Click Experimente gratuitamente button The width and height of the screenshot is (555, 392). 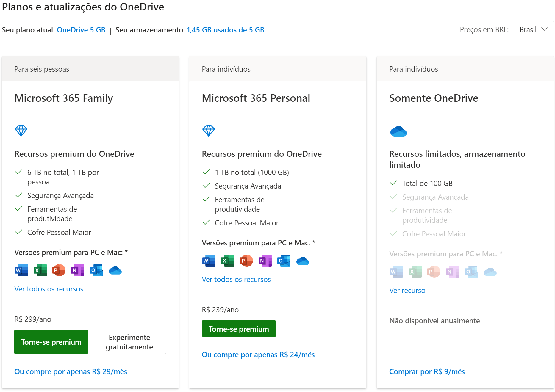click(x=129, y=342)
